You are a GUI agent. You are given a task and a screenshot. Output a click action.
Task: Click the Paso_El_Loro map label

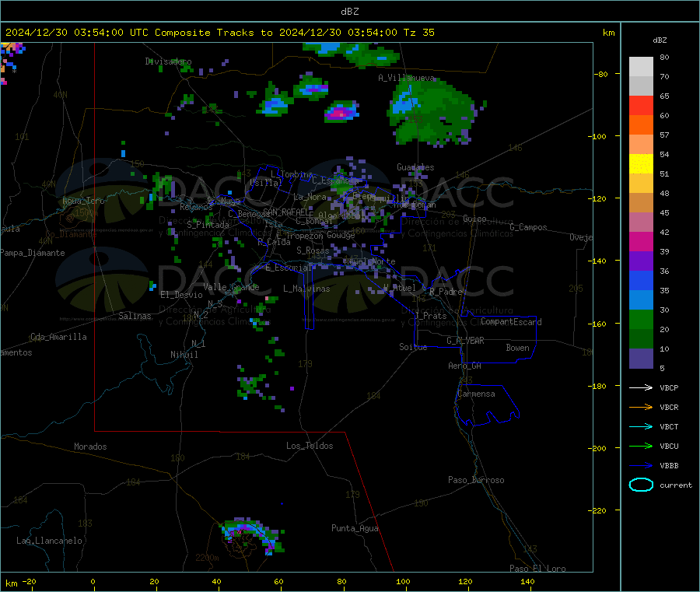(537, 569)
